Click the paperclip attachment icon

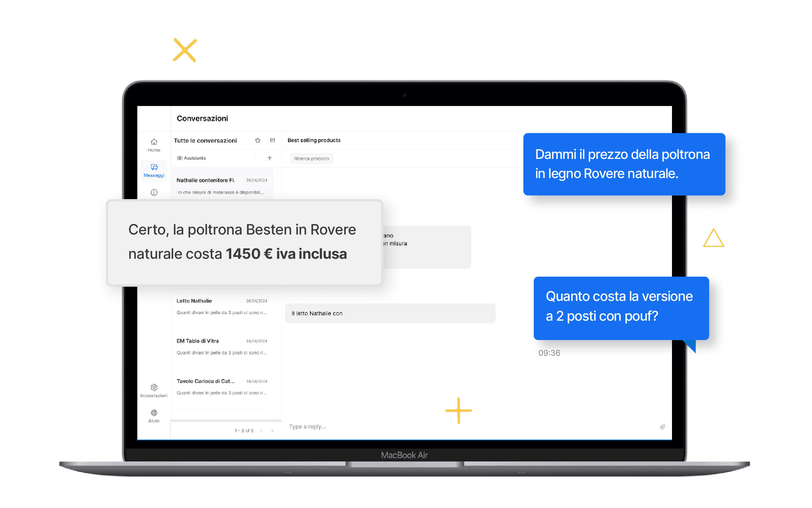662,427
